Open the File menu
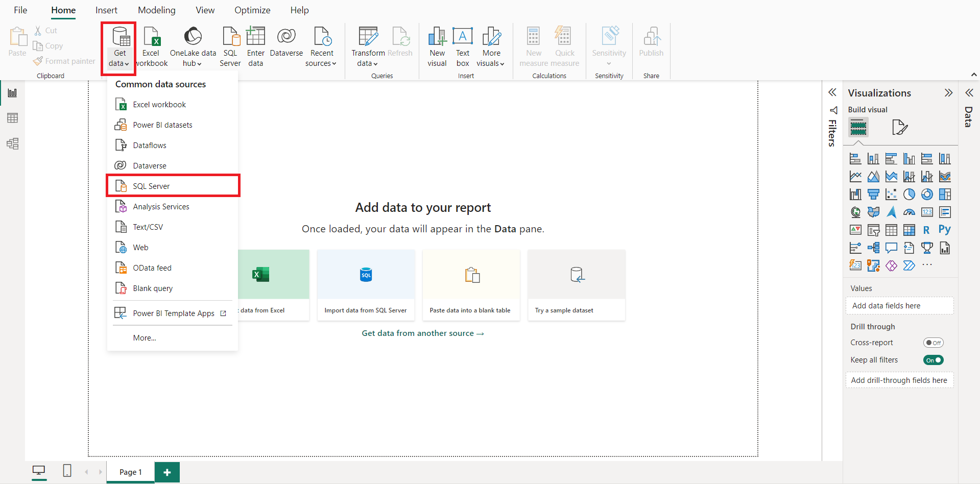980x484 pixels. pos(20,10)
